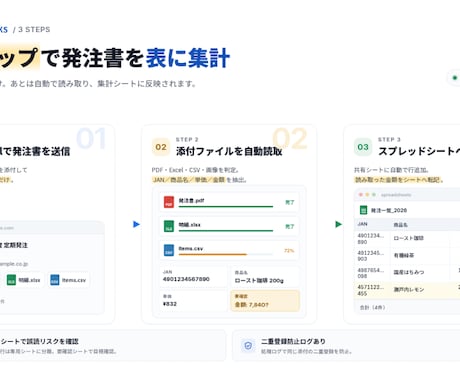Image resolution: width=460 pixels, height=380 pixels.
Task: Click the green status dot at the top right
Action: (455, 78)
